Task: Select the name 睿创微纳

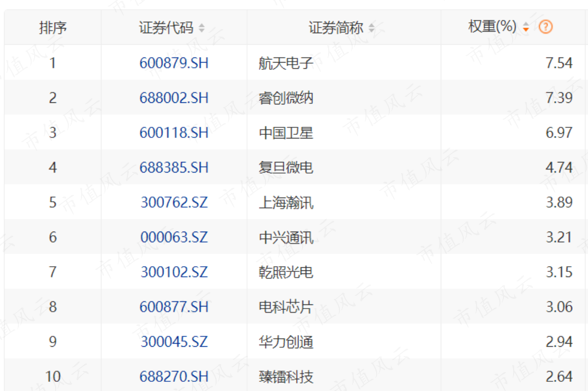Action: (x=286, y=98)
